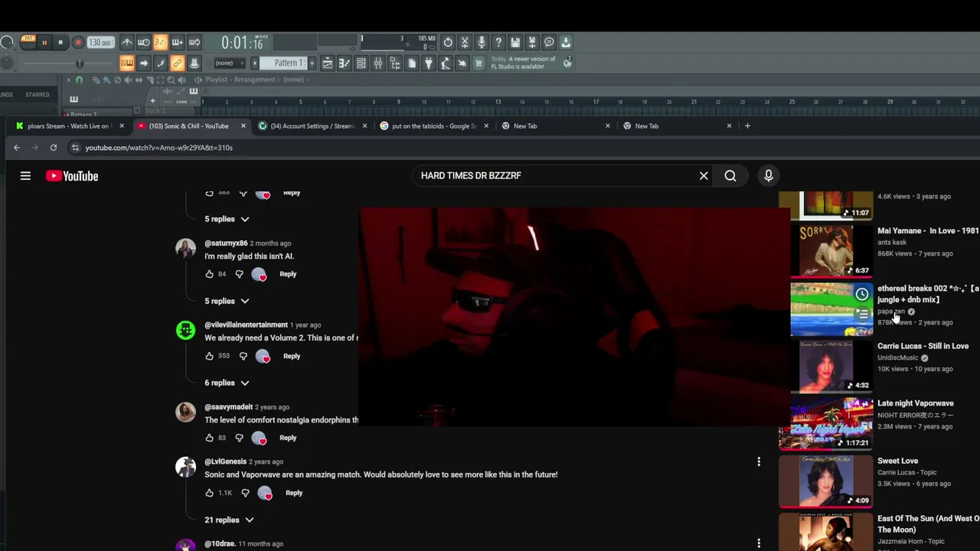The image size is (980, 551).
Task: Toggle the highlighted link-knobs chain icon
Action: click(x=178, y=63)
